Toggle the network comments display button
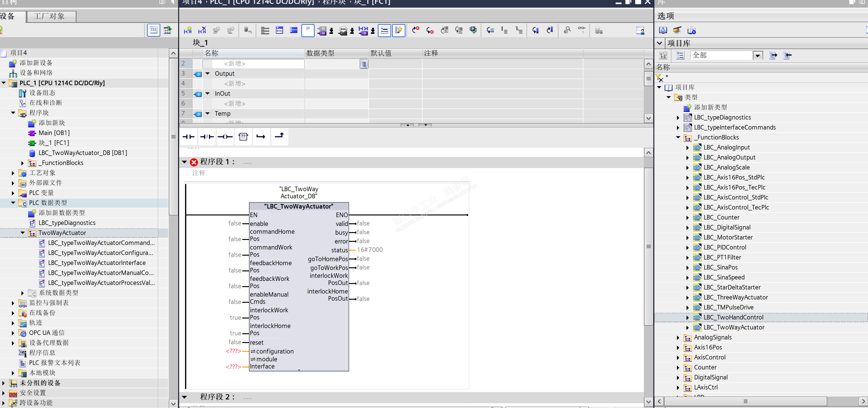The width and height of the screenshot is (868, 408). [384, 30]
